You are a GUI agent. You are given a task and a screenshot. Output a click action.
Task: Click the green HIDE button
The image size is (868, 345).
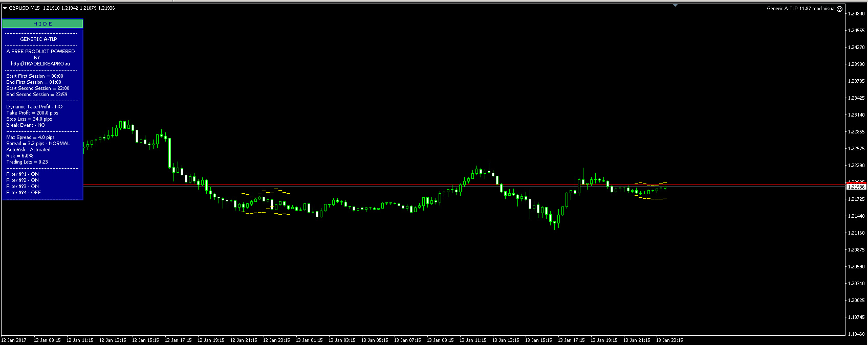point(42,24)
